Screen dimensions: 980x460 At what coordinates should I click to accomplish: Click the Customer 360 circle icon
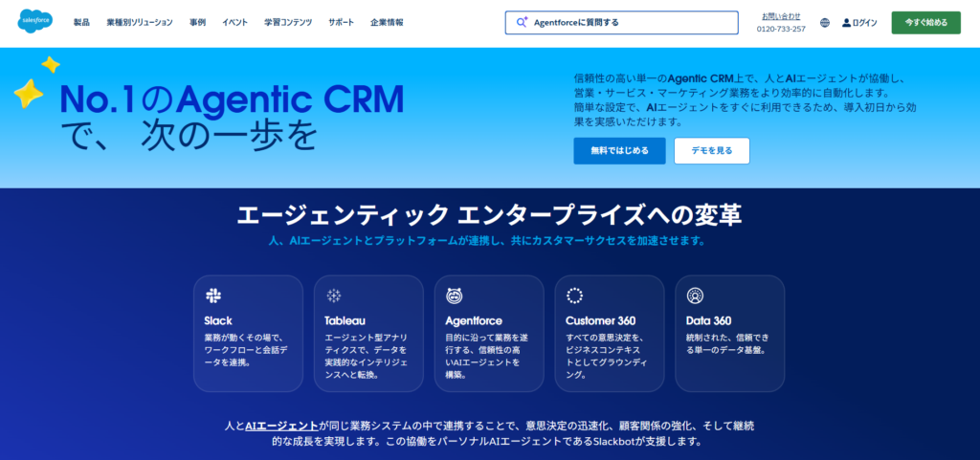574,296
